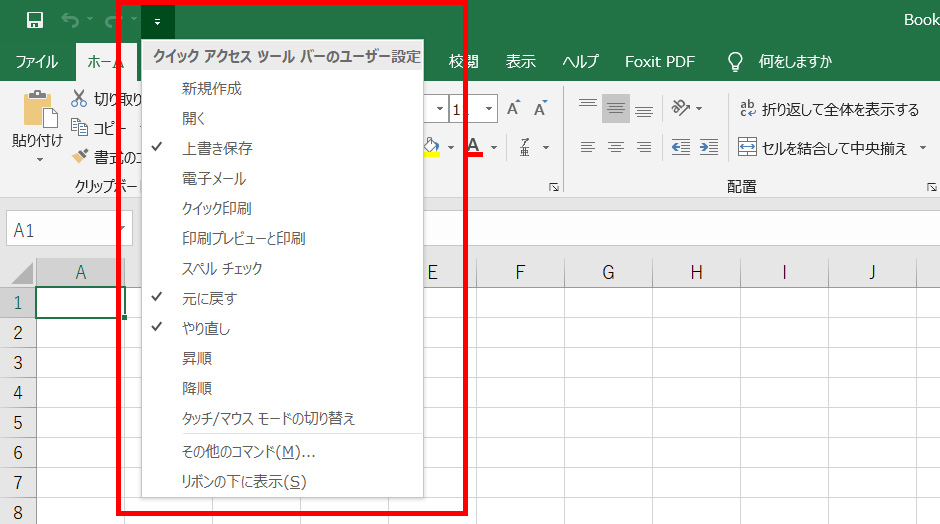Toggle 新規作成 in quick access menu

point(282,89)
